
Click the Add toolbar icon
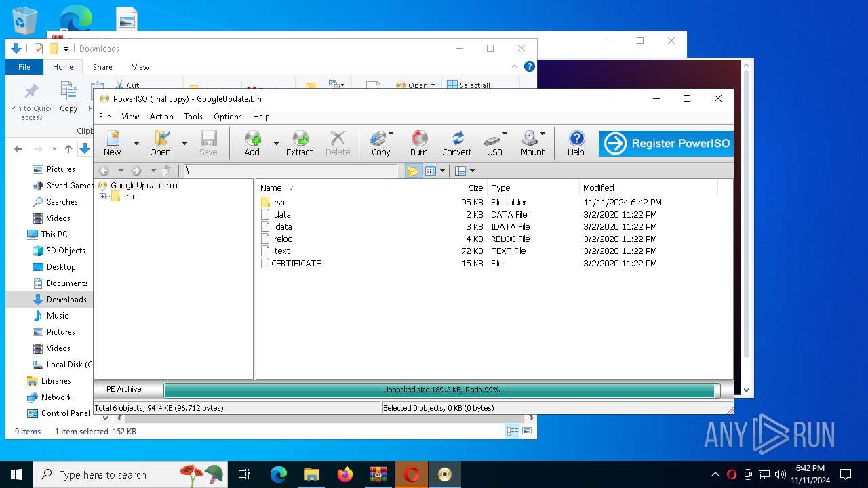252,144
